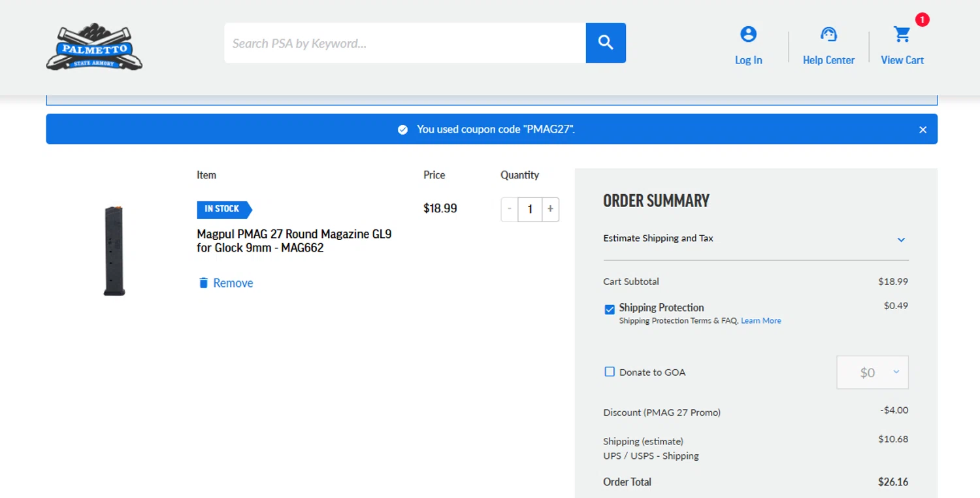Dismiss the coupon code notification banner
Screen dimensions: 980x498
click(x=923, y=129)
